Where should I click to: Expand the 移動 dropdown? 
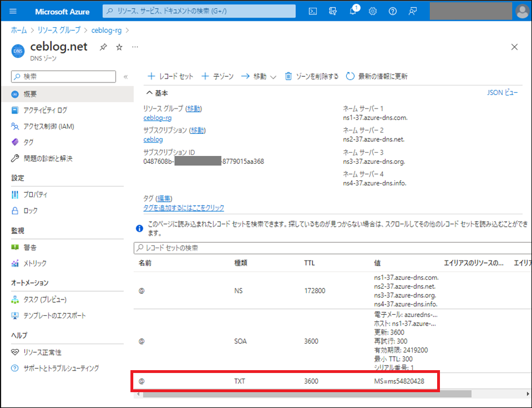pos(259,76)
